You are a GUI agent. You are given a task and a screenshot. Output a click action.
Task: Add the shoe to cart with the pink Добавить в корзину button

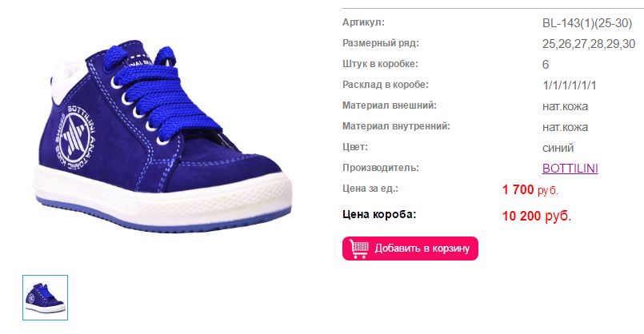[410, 249]
